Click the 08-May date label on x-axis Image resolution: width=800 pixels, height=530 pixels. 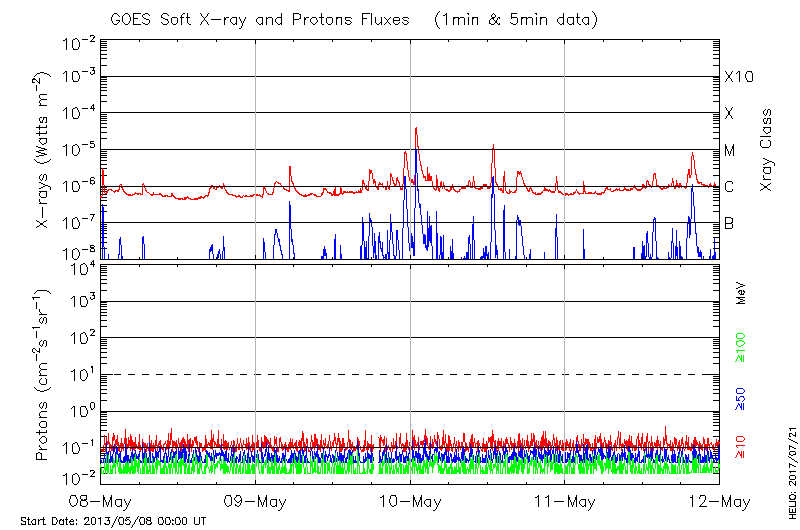101,500
